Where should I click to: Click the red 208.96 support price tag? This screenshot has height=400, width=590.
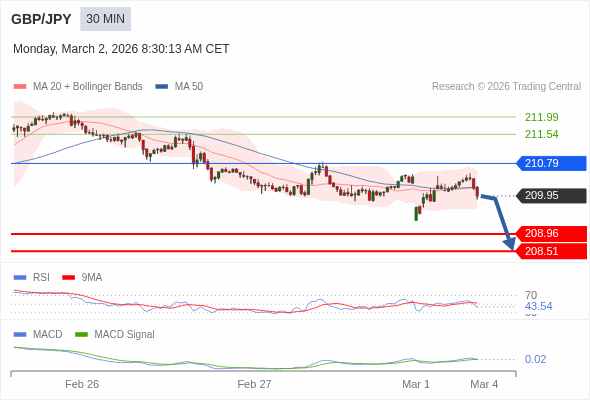[x=551, y=234]
